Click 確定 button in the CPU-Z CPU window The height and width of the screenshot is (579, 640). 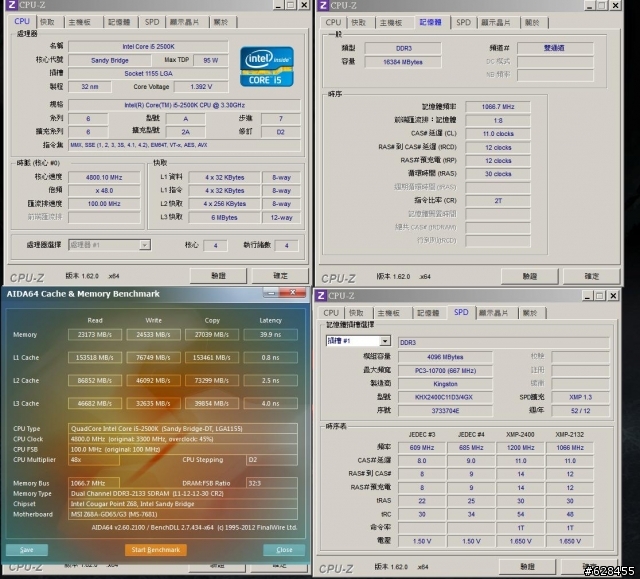point(280,276)
